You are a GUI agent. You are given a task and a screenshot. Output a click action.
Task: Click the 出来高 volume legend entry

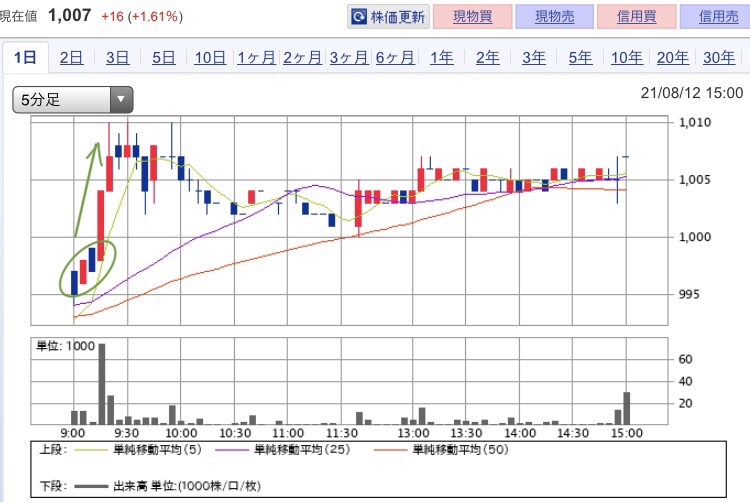tap(167, 486)
